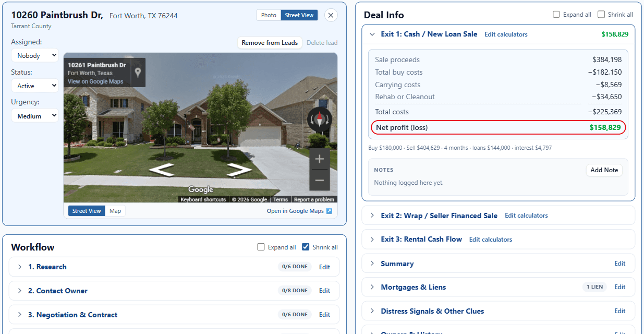Click the Terms link in Street View
Screen dimensions: 644x334
pyautogui.click(x=281, y=199)
